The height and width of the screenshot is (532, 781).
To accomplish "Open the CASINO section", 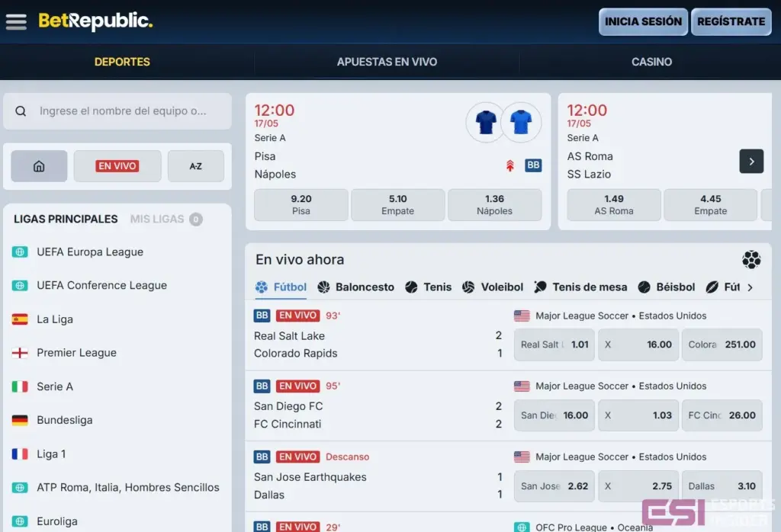I will tap(651, 62).
